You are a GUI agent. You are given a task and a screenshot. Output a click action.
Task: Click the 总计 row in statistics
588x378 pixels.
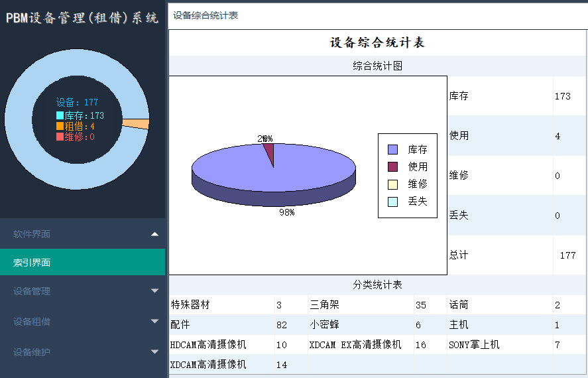coord(459,255)
